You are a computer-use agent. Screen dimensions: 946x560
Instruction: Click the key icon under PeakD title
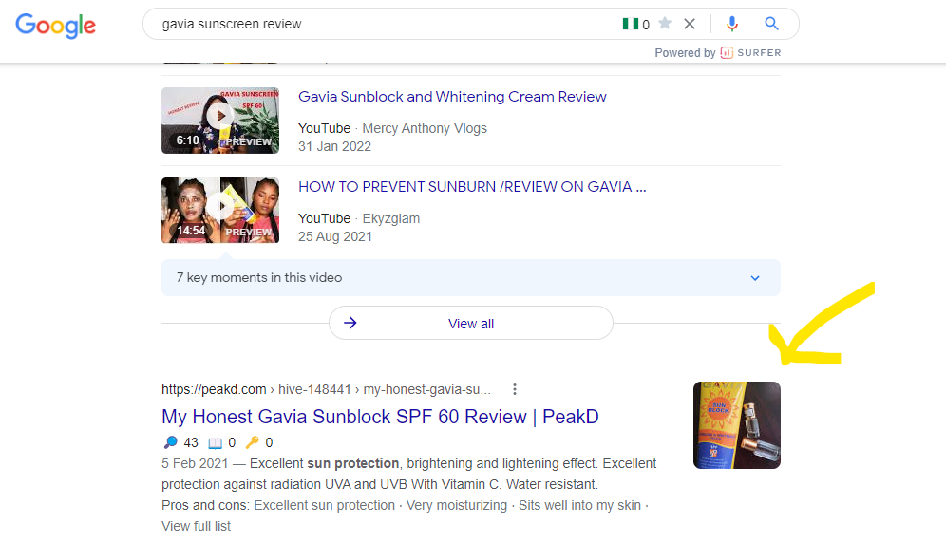coord(253,442)
